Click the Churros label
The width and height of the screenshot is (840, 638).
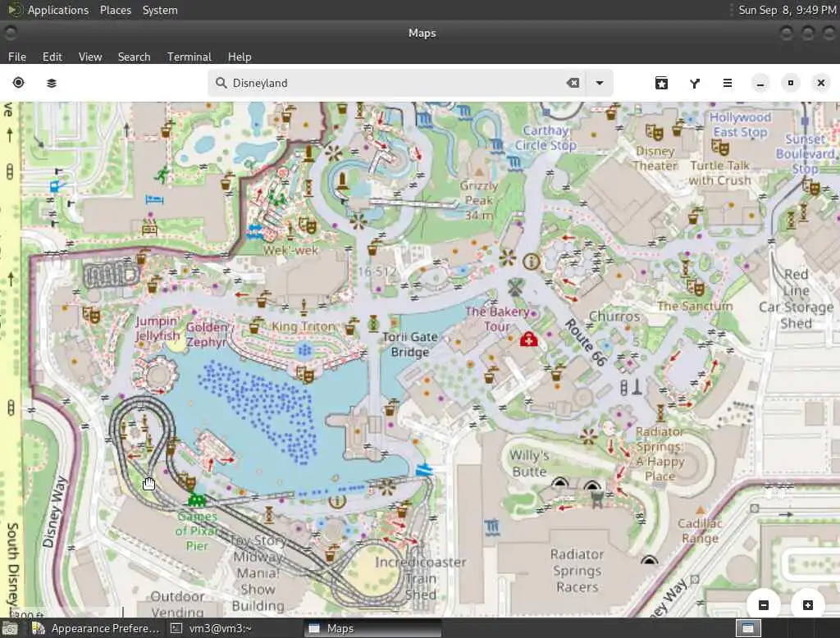[614, 317]
